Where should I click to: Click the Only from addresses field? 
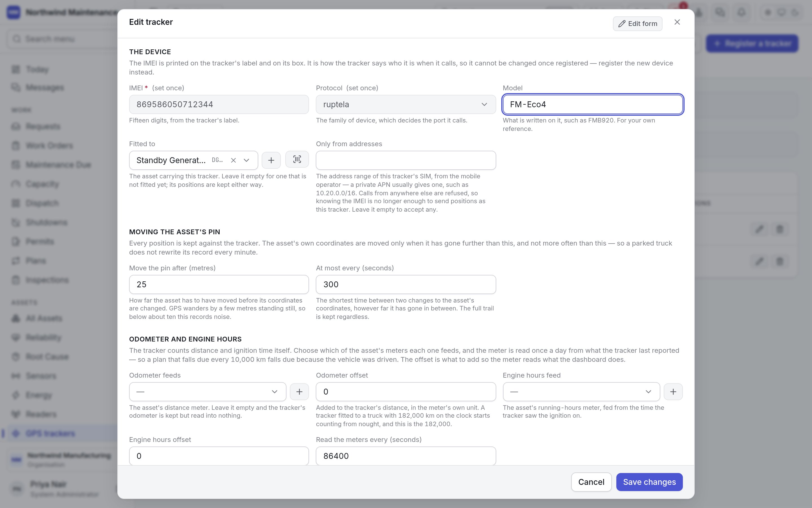405,160
